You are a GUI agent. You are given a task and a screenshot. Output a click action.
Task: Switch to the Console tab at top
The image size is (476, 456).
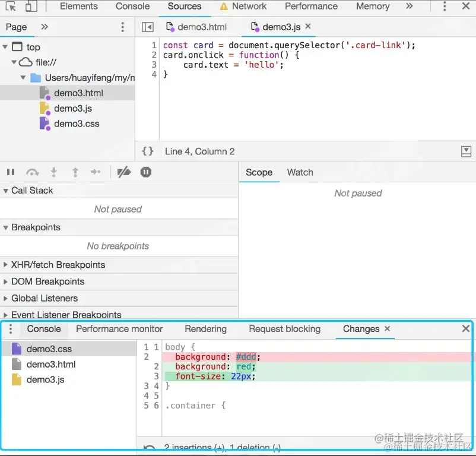coord(132,6)
